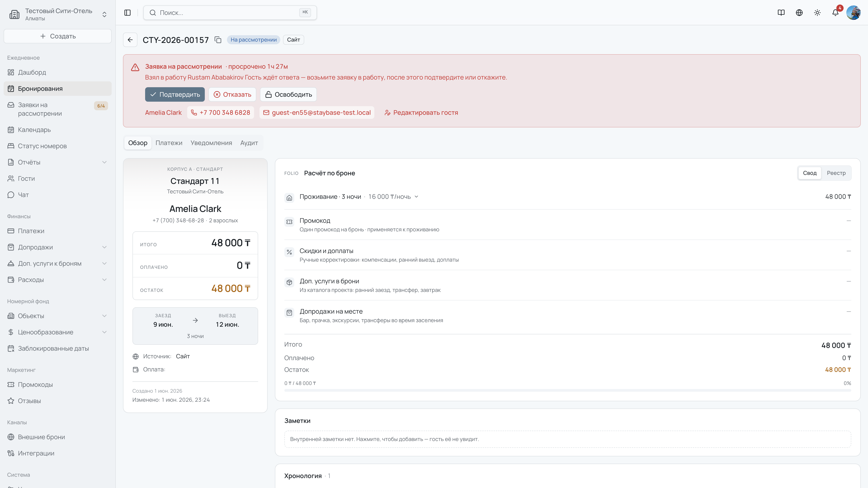The height and width of the screenshot is (488, 868).
Task: Open Отзывы in the sidebar
Action: click(x=58, y=401)
